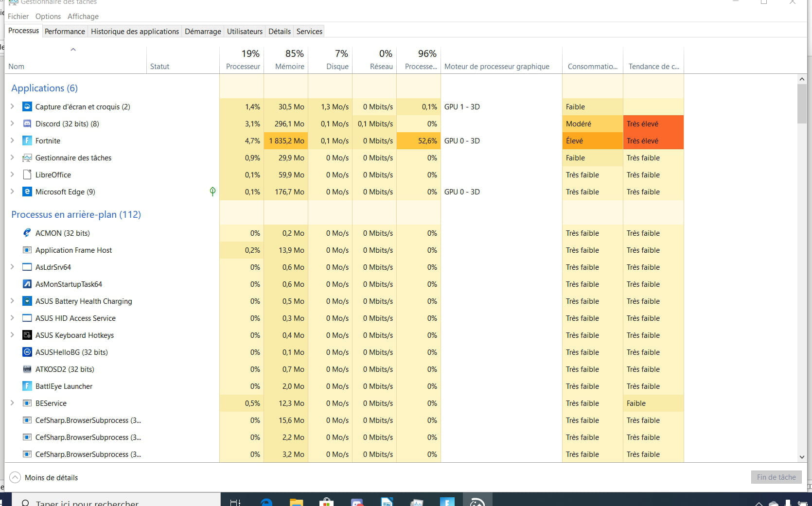Expand the Fortnite process row
The height and width of the screenshot is (506, 812).
pos(12,140)
